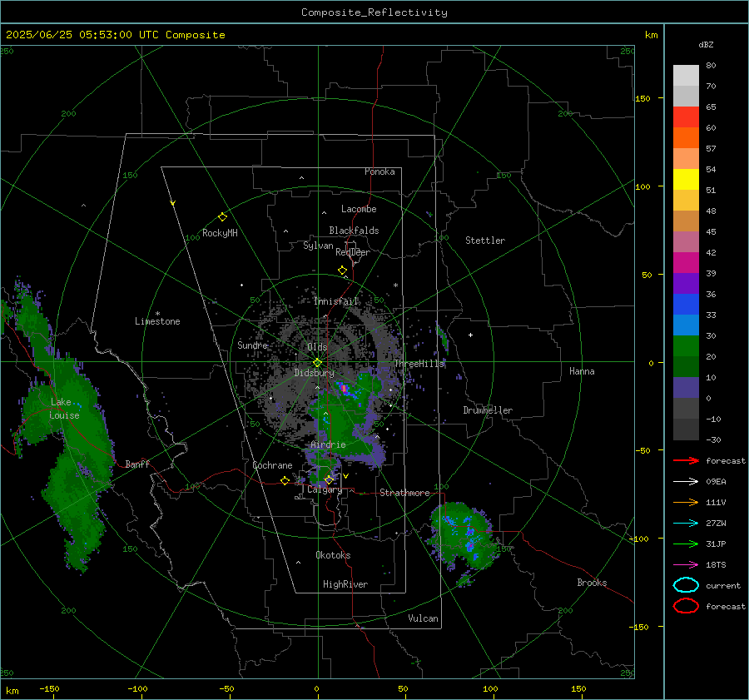Select the 51 dBZ yellow color swatch
This screenshot has width=749, height=700.
686,179
